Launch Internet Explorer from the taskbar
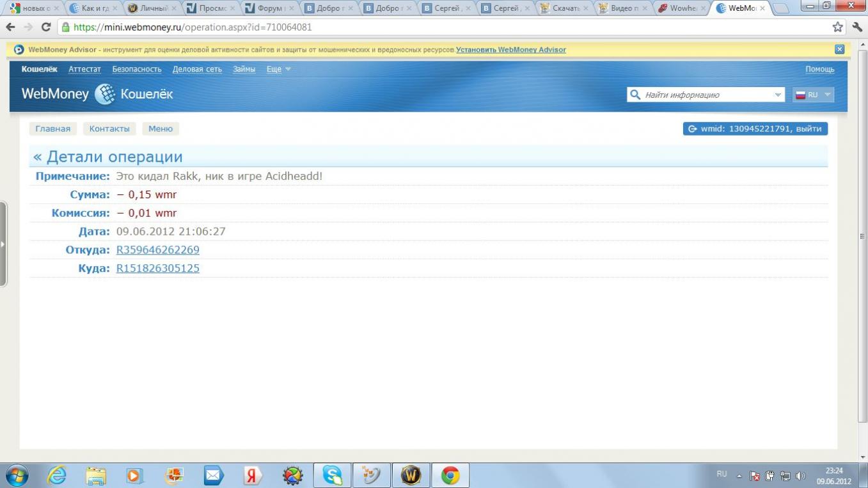This screenshot has height=488, width=868. point(57,475)
